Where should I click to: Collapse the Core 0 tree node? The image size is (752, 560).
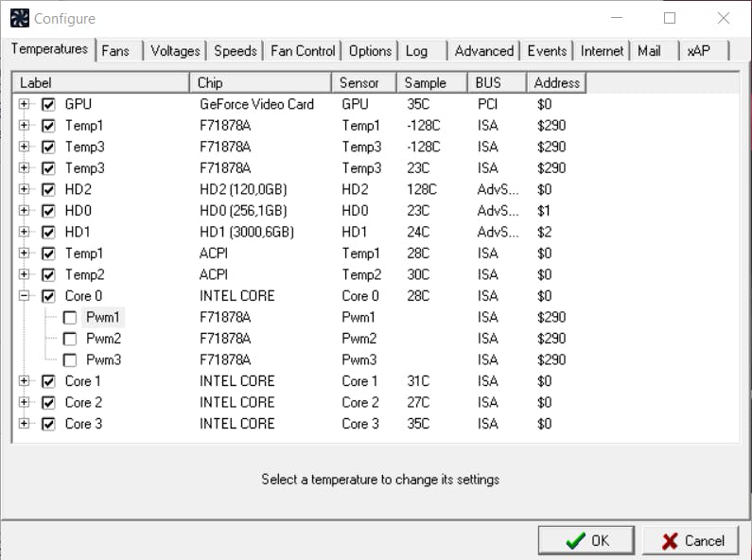pyautogui.click(x=25, y=296)
